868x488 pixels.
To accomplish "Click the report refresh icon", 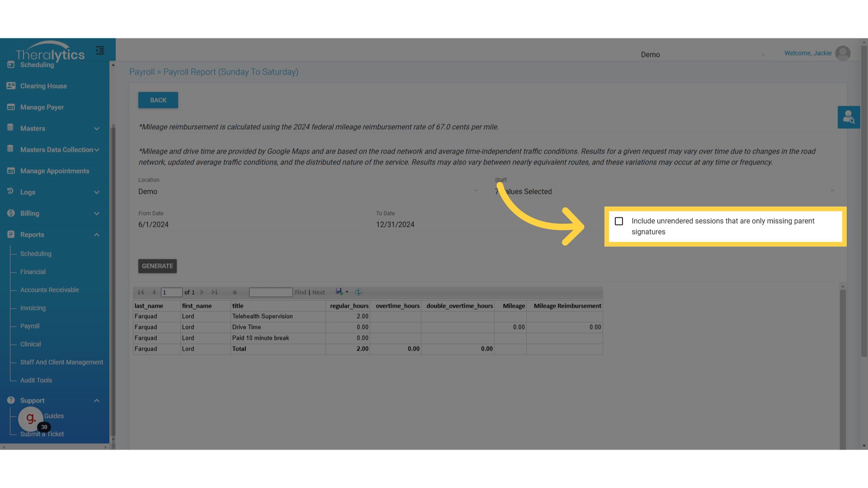I will pos(359,292).
